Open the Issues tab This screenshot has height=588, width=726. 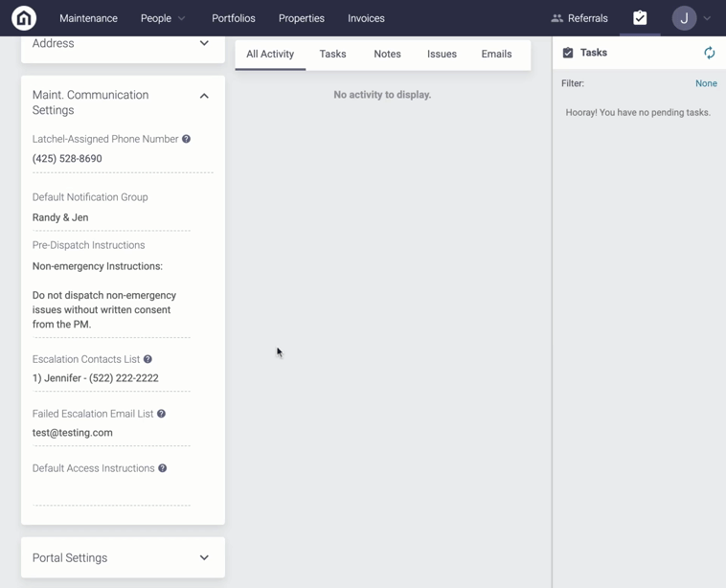(x=442, y=55)
